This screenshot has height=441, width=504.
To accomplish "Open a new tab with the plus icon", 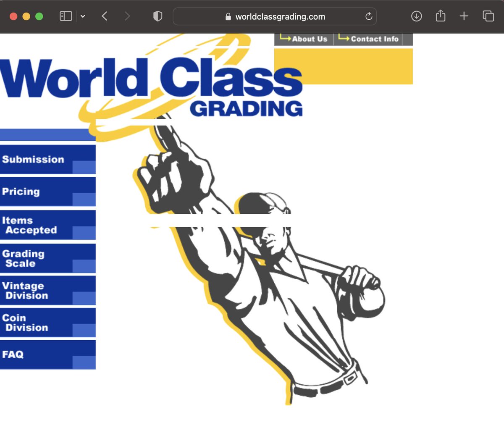I will click(x=464, y=16).
